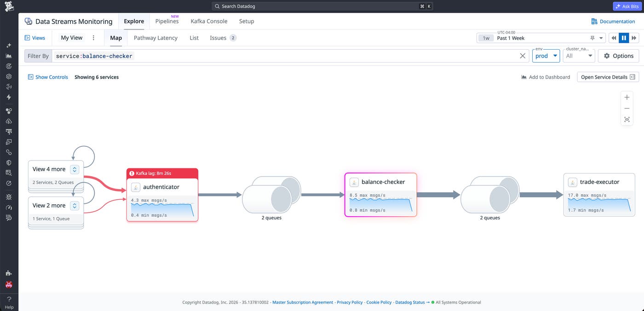This screenshot has height=311, width=644.
Task: Open the My View kebab menu
Action: pos(93,38)
